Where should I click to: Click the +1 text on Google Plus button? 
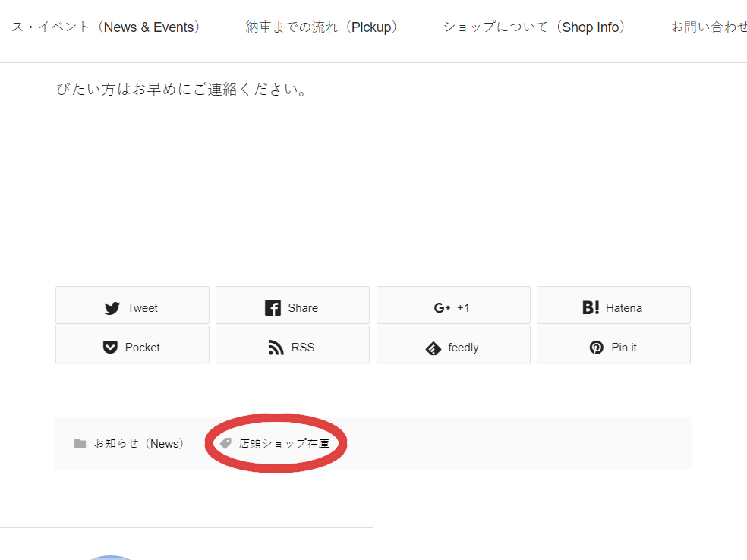coord(463,308)
